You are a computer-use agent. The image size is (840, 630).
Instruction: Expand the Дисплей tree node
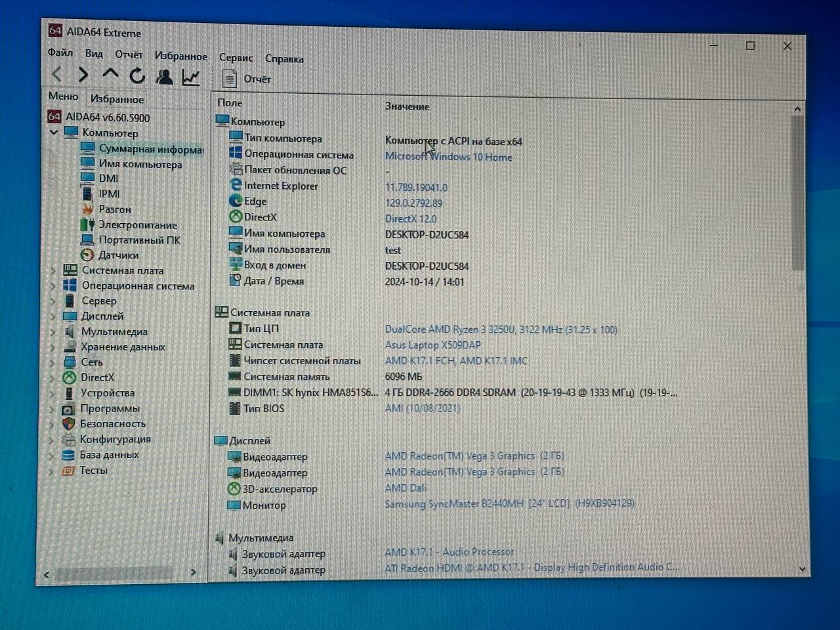[53, 316]
